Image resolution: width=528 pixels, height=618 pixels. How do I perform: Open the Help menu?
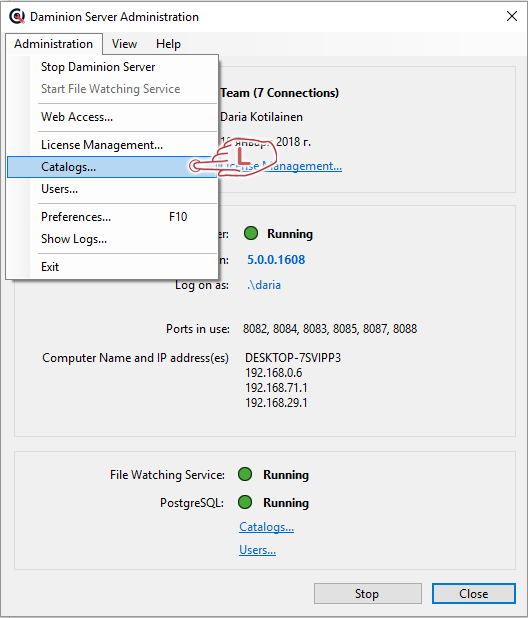coord(168,44)
